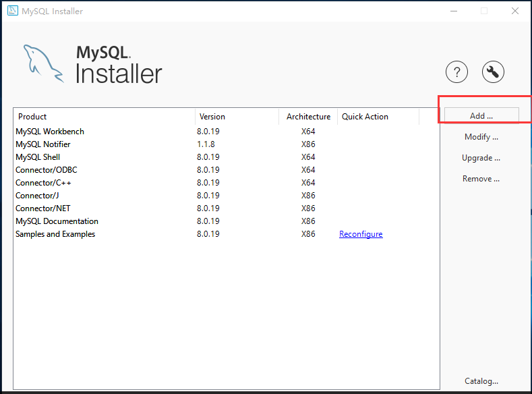The height and width of the screenshot is (394, 532).
Task: Click the MySQL Installer title bar icon
Action: [13, 11]
